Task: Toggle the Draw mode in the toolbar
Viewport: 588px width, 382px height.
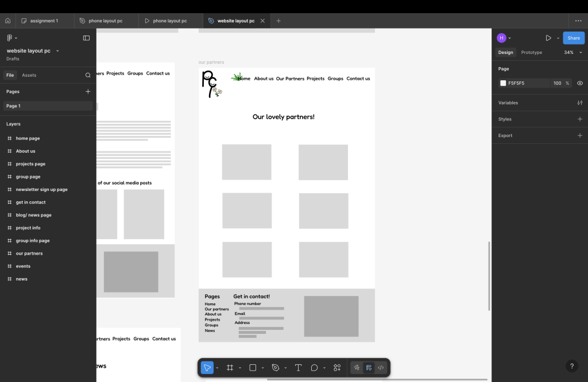Action: coord(357,368)
